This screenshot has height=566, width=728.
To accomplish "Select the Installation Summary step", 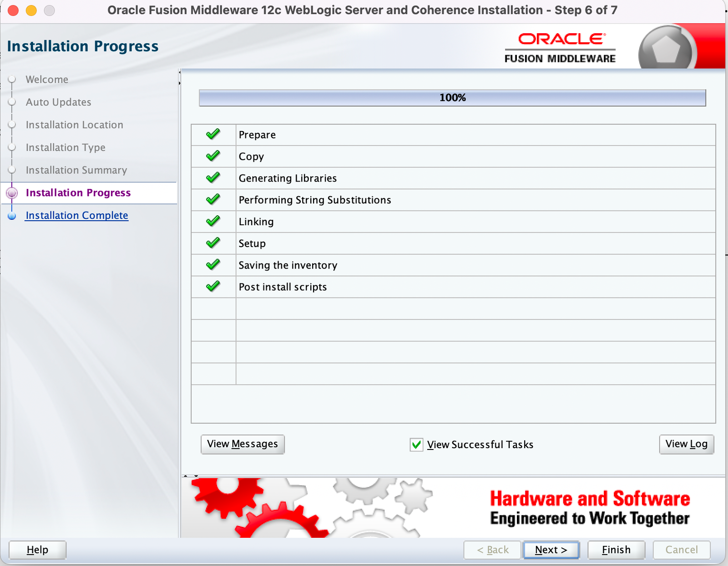I will pos(76,170).
